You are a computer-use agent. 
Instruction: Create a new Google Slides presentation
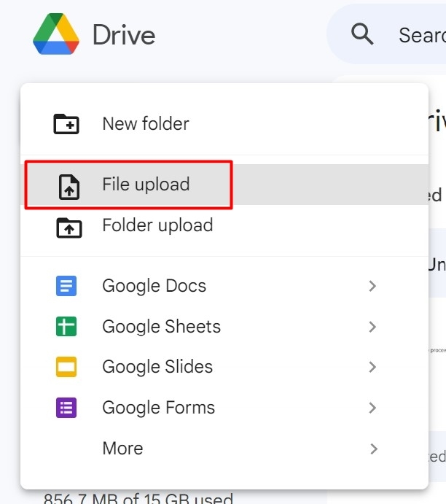[x=224, y=367]
